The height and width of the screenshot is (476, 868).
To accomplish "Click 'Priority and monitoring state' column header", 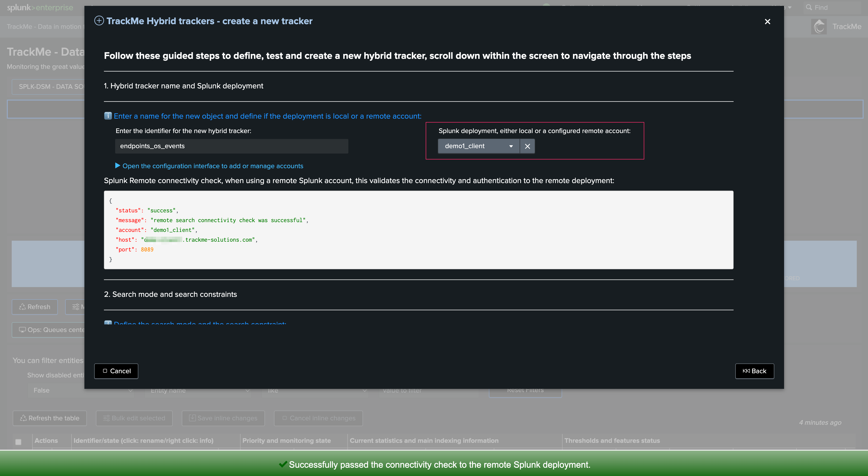I will click(x=286, y=441).
